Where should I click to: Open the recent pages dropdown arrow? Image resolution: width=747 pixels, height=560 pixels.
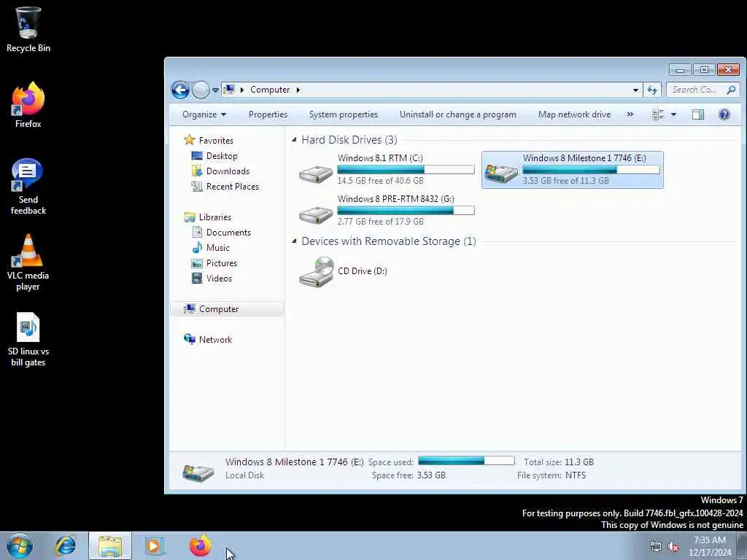tap(215, 90)
